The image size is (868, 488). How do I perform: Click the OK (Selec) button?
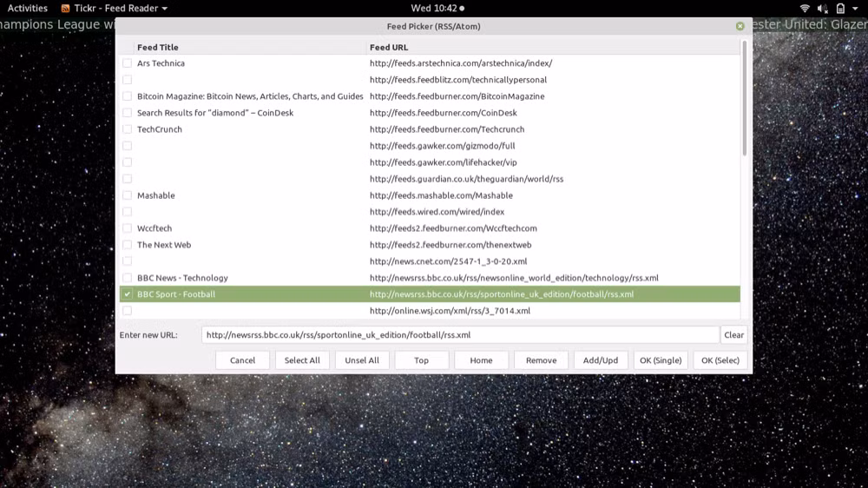(x=720, y=360)
